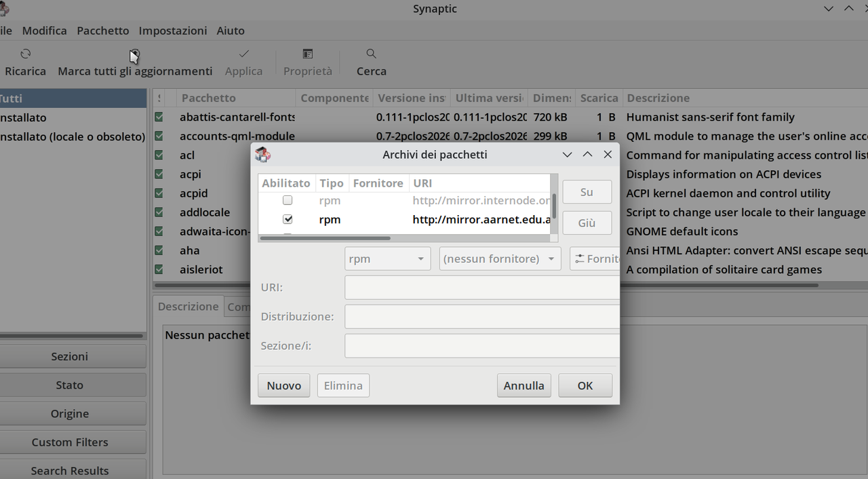Open the Modifica menu
This screenshot has height=479, width=868.
(45, 31)
